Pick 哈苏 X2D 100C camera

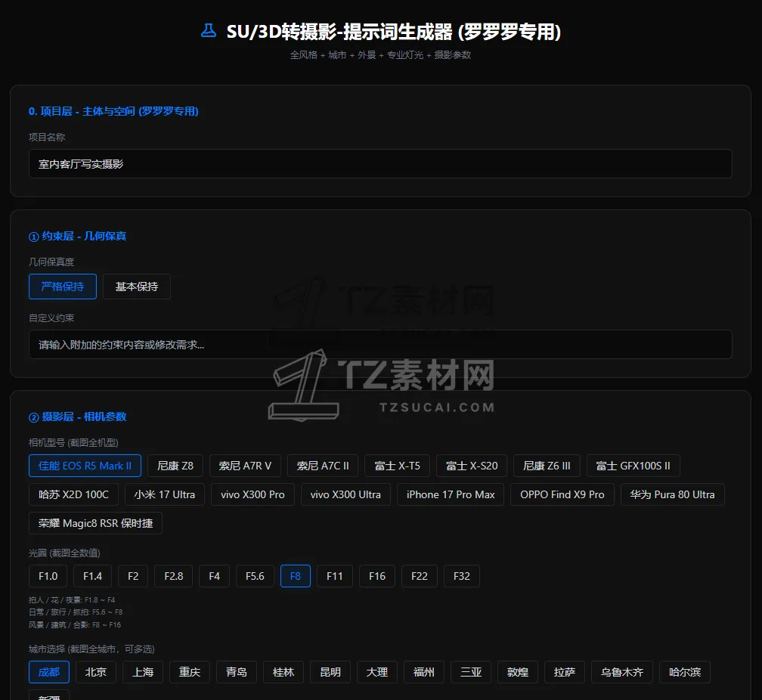click(73, 494)
